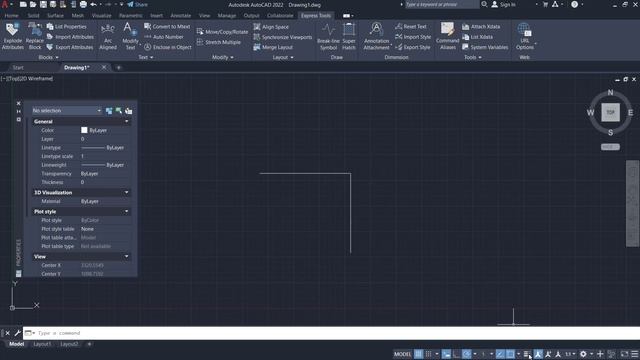640x360 pixels.
Task: Click the Linetype ByLayer line preview
Action: [93, 148]
